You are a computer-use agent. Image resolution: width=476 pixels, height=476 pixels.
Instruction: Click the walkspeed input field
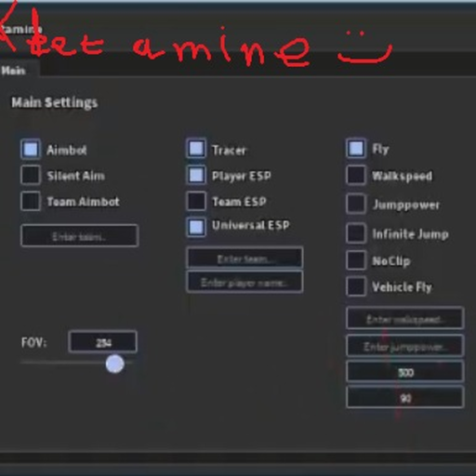pos(405,318)
